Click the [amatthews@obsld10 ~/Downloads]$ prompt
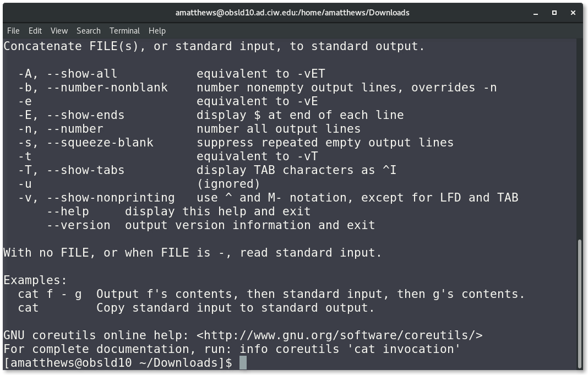The image size is (588, 375). point(118,363)
